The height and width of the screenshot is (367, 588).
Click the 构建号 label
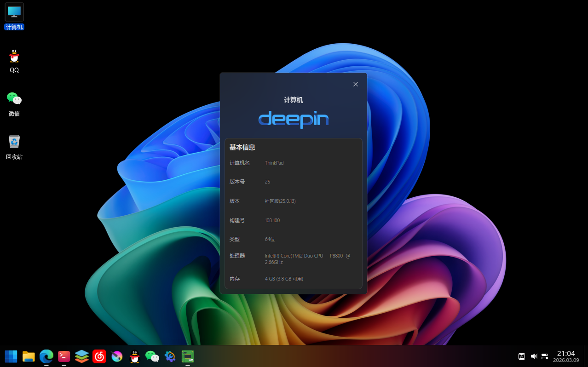click(x=237, y=220)
